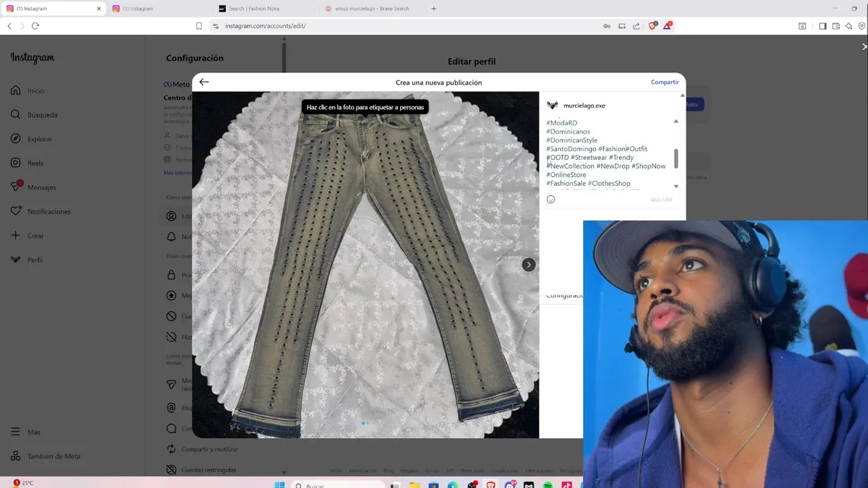This screenshot has width=868, height=488.
Task: Click Compartir to publish the post
Action: [x=665, y=82]
